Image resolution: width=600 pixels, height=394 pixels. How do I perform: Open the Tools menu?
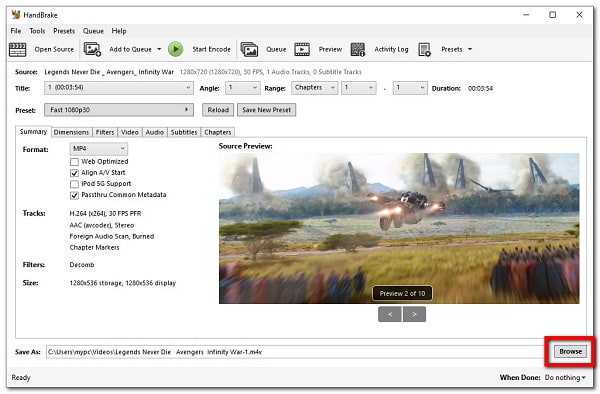(37, 31)
